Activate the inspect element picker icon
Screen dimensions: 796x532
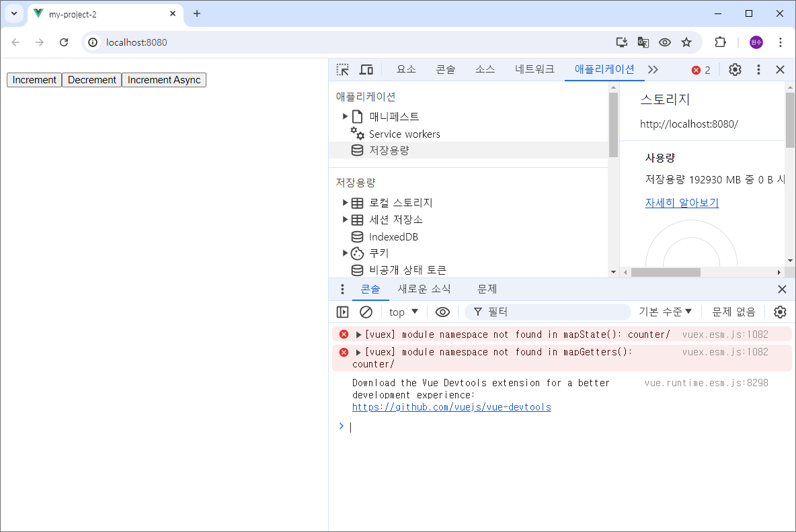coord(343,69)
